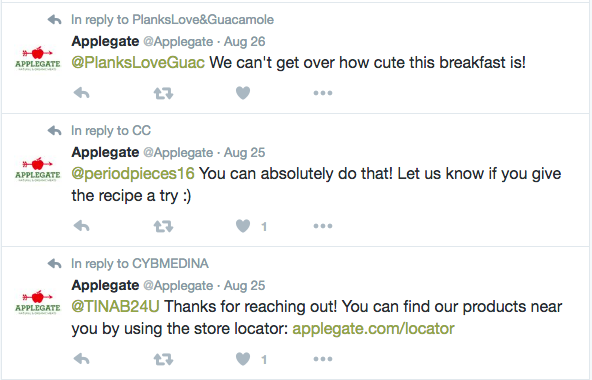The width and height of the screenshot is (592, 380).
Task: Open the @TINAB24U profile mention
Action: point(115,306)
